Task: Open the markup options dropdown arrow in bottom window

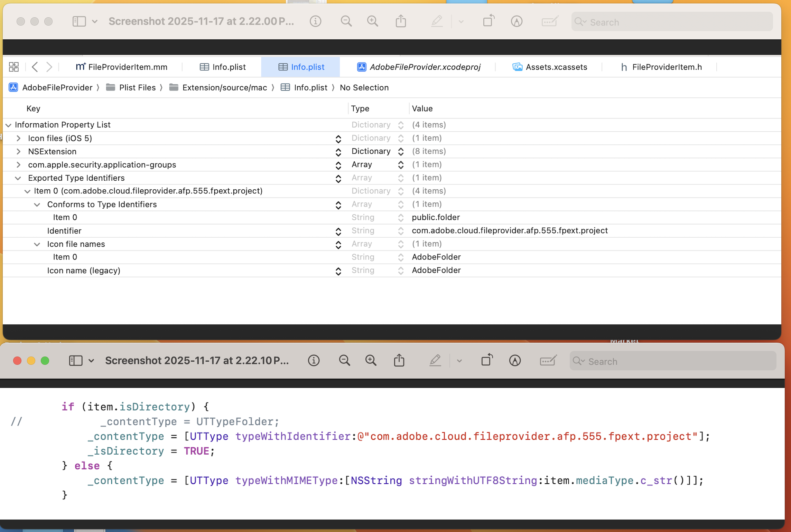Action: pos(459,361)
